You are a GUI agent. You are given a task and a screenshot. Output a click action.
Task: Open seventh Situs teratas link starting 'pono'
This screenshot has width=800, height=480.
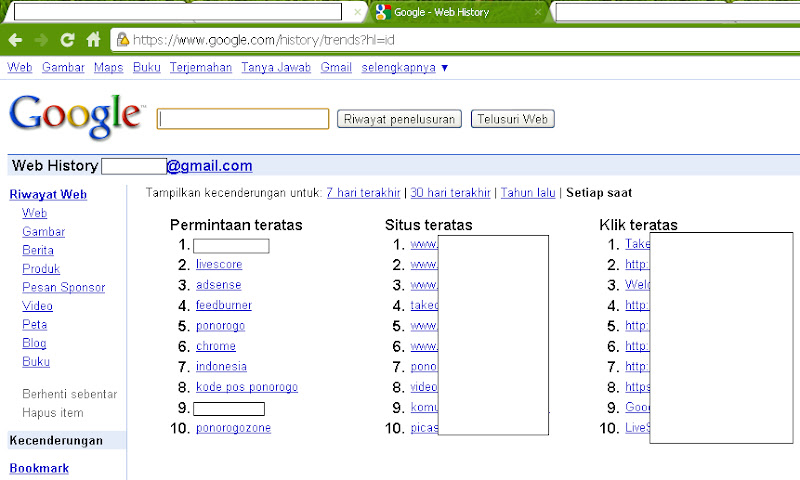pyautogui.click(x=424, y=366)
